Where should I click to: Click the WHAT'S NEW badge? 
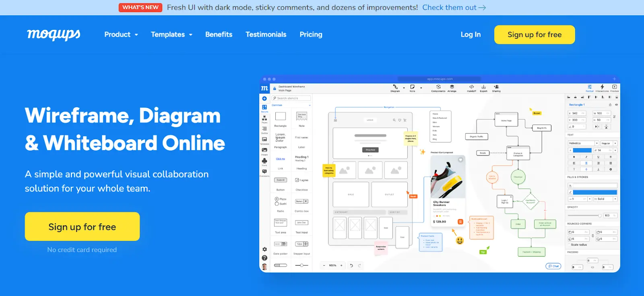pyautogui.click(x=140, y=8)
